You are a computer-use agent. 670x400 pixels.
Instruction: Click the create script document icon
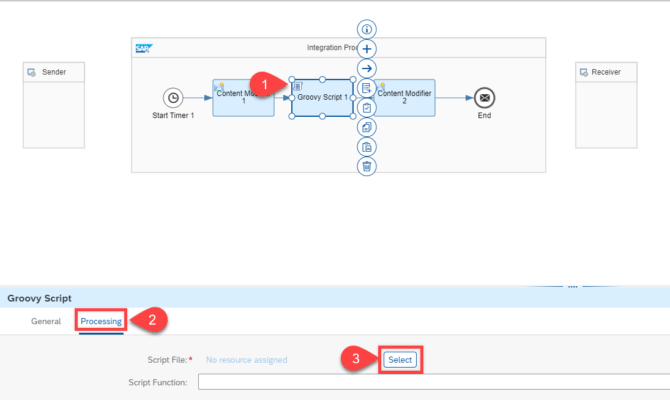coord(367,88)
